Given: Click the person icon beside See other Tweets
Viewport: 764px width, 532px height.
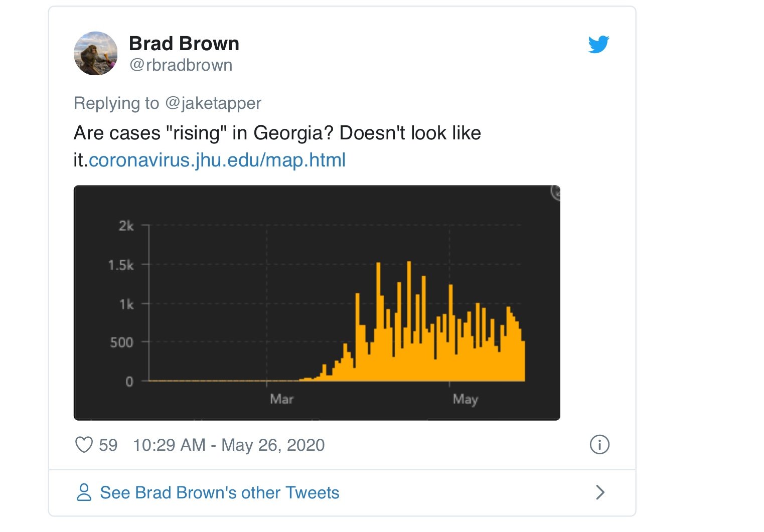Looking at the screenshot, I should pyautogui.click(x=84, y=492).
